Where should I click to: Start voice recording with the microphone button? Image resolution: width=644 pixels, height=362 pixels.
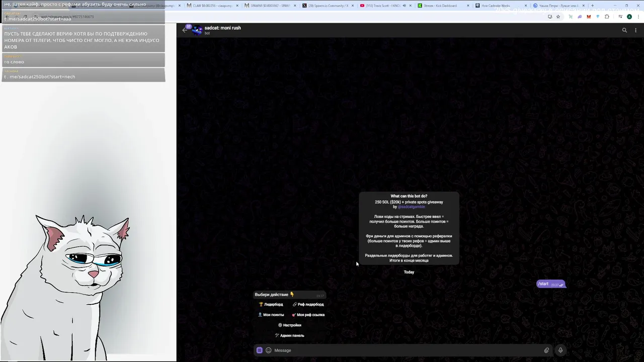coord(560,350)
